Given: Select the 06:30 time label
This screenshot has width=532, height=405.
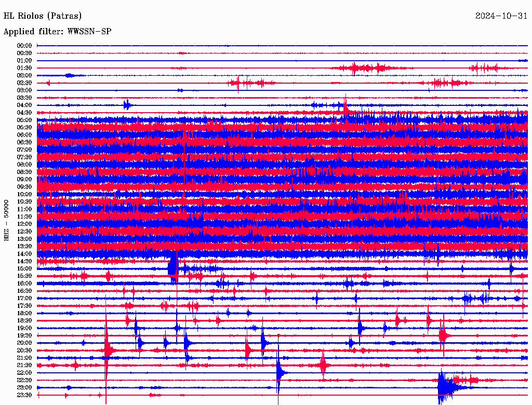Looking at the screenshot, I should click(x=24, y=142).
